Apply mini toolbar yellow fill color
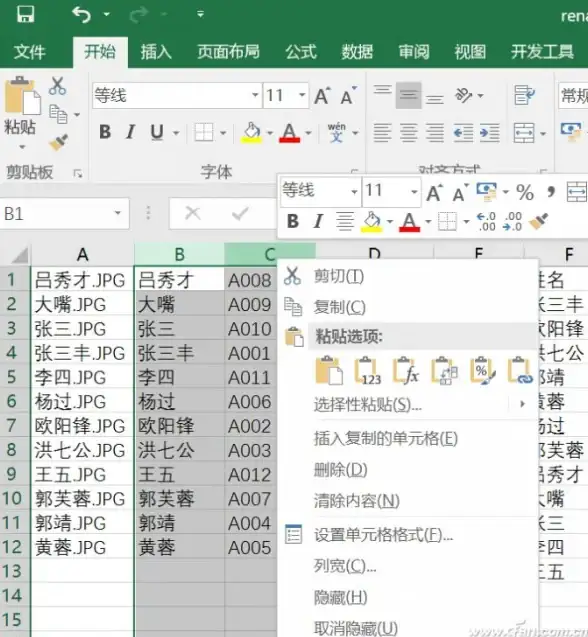 pos(372,222)
